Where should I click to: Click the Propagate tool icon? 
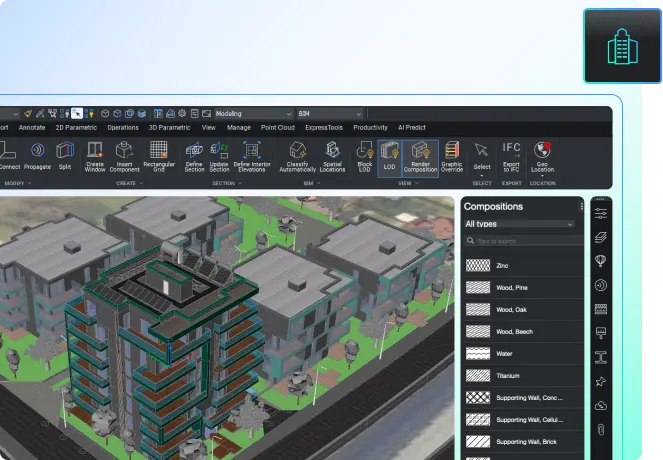[38, 150]
